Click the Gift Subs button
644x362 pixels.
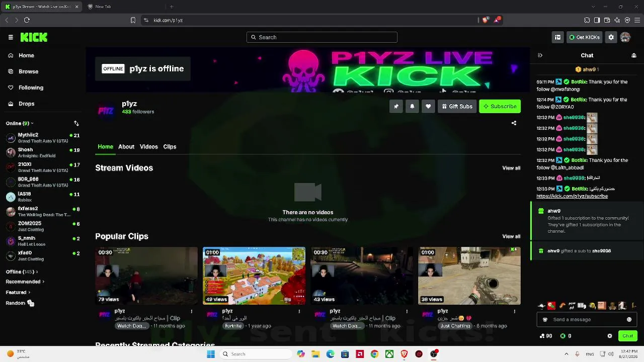[x=457, y=106]
